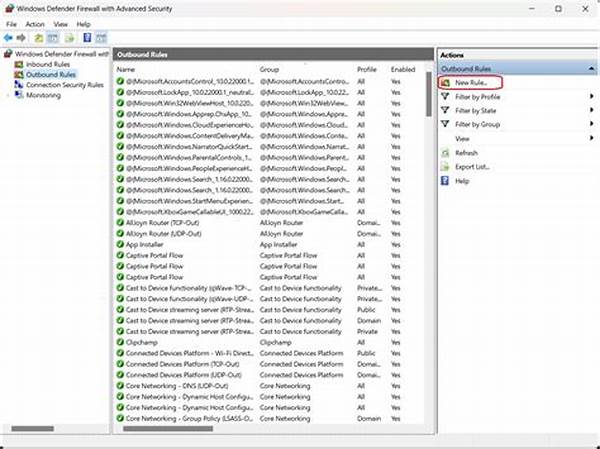The height and width of the screenshot is (449, 600).
Task: Click the green check of App Installer rule
Action: [x=120, y=244]
